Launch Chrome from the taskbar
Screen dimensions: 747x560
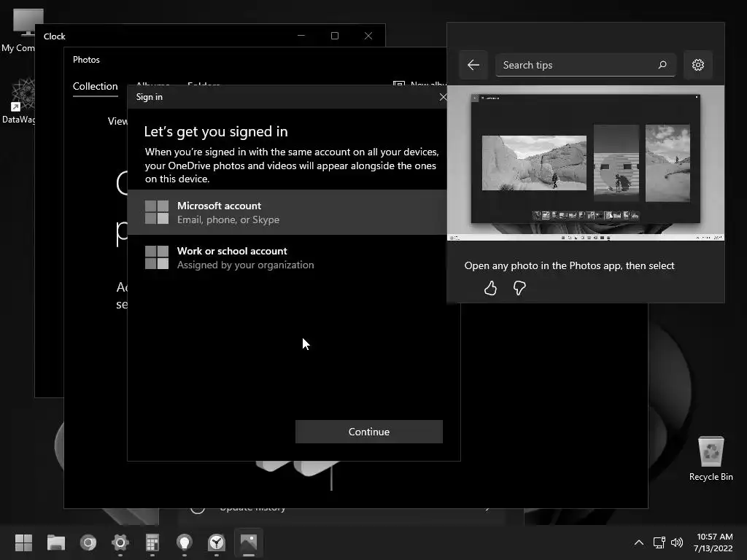tap(88, 542)
